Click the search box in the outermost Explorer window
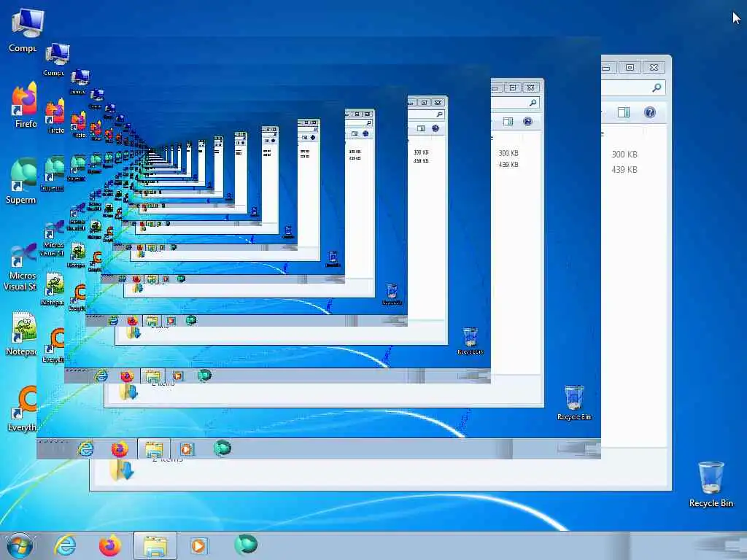 633,87
